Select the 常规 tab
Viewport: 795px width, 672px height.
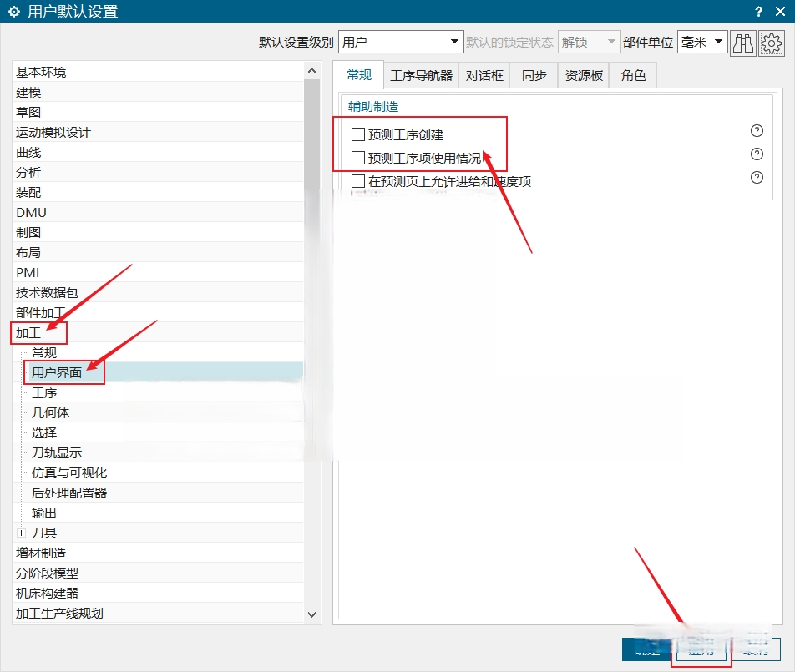[359, 75]
